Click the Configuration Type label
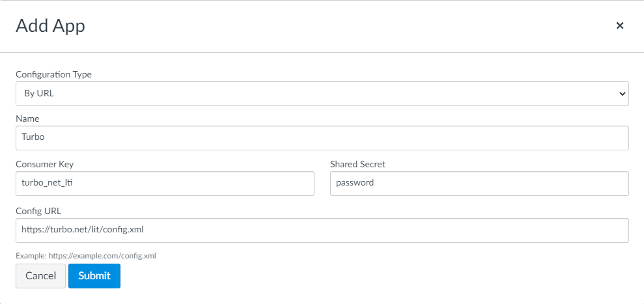 pos(53,74)
